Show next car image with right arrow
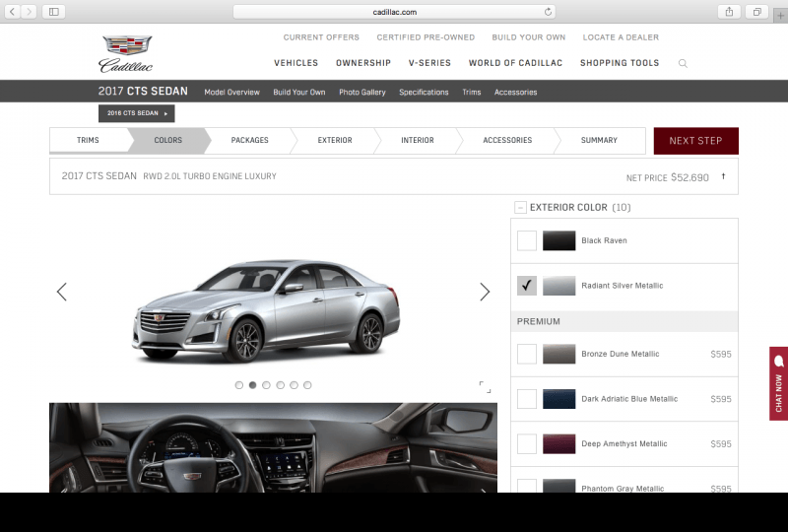This screenshot has height=532, width=788. click(485, 292)
